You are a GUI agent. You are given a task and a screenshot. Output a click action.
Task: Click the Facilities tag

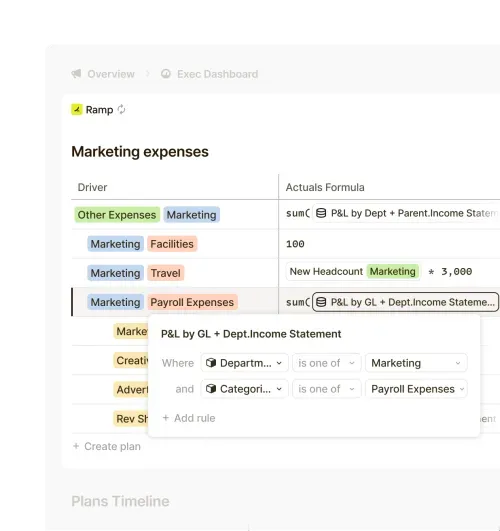coord(172,243)
